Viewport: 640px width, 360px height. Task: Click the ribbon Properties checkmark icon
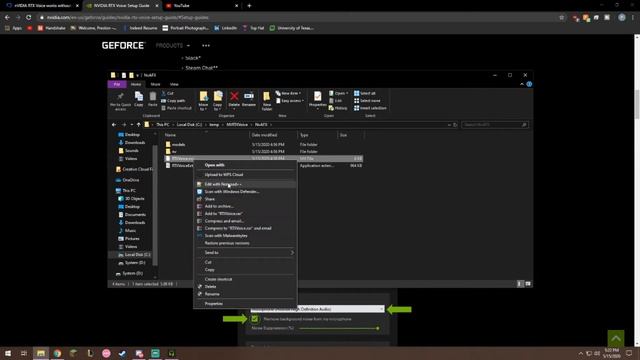[x=317, y=96]
